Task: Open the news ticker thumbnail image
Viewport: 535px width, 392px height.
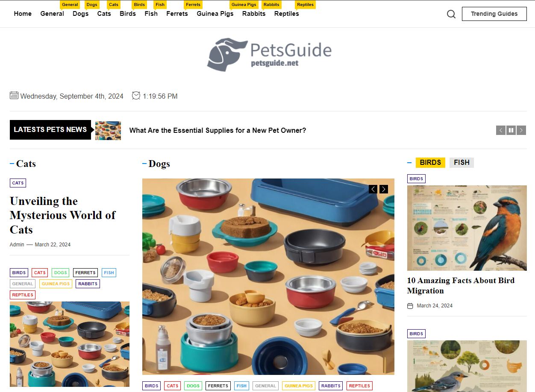Action: click(x=108, y=131)
